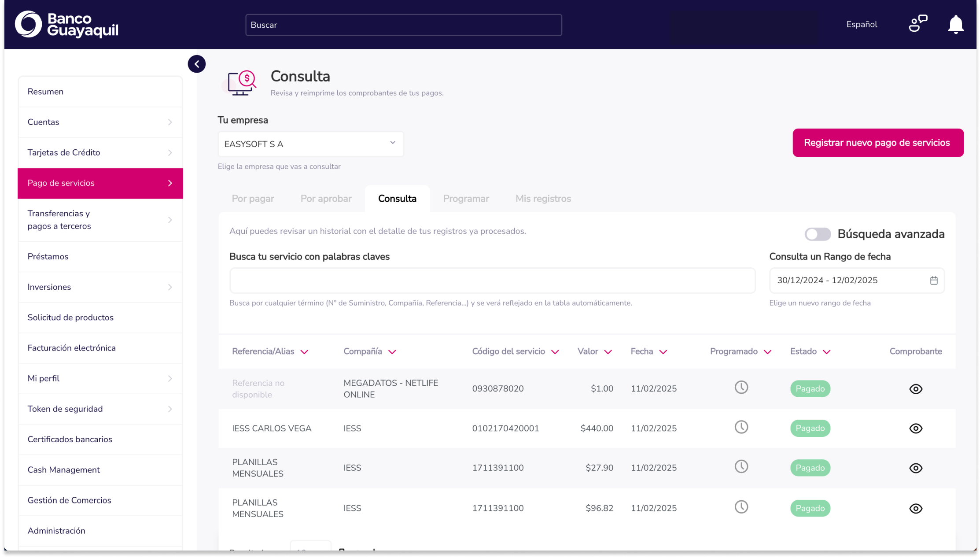Open Resumen in the sidebar
980x558 pixels.
pyautogui.click(x=100, y=92)
